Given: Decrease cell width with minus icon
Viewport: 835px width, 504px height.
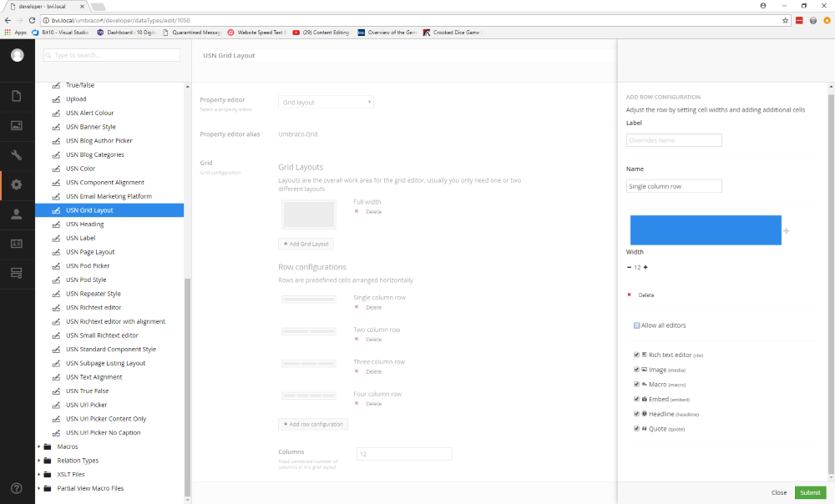Looking at the screenshot, I should [629, 267].
